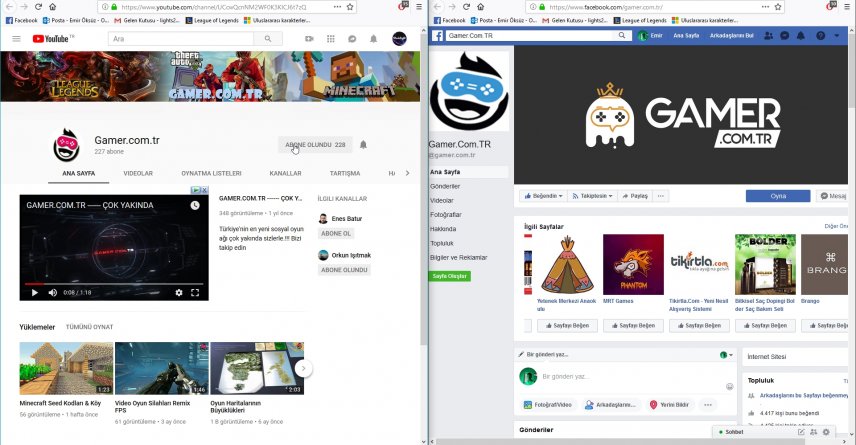This screenshot has height=445, width=856.
Task: Open YouTube hamburger guide menu
Action: click(16, 39)
